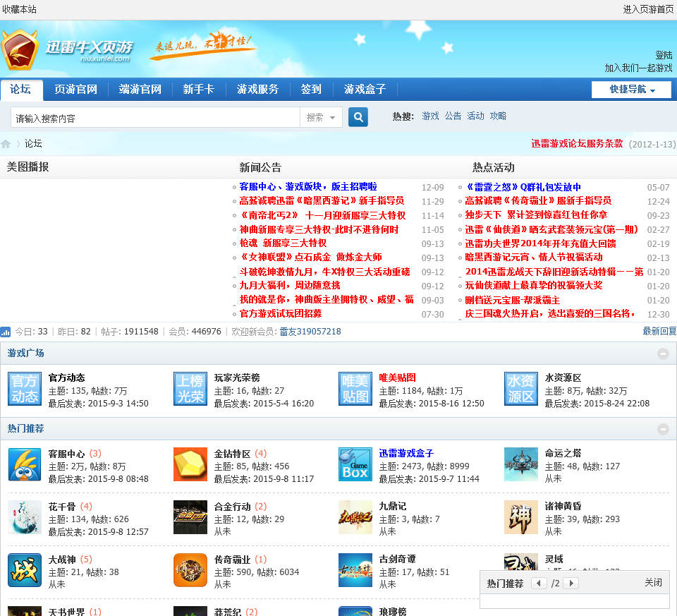Open 传奇霸业 game icon

tap(190, 570)
